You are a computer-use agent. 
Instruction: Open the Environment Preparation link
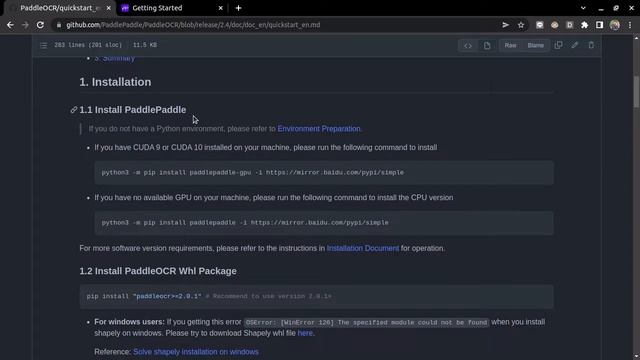pyautogui.click(x=319, y=129)
